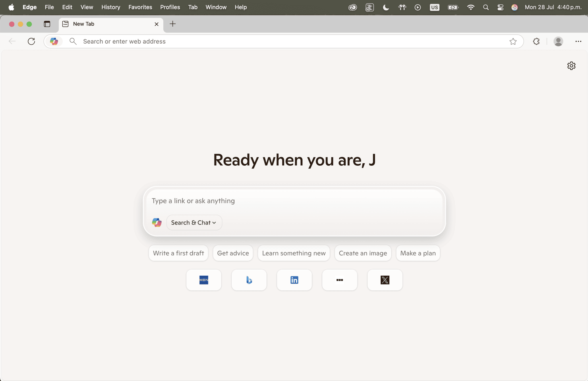
Task: Open the LinkedIn quick link tile
Action: pyautogui.click(x=294, y=280)
